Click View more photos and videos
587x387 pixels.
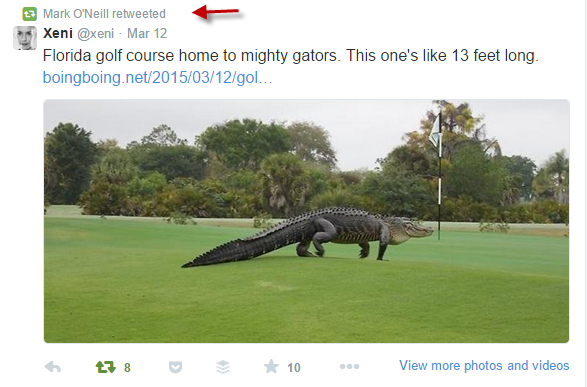484,365
